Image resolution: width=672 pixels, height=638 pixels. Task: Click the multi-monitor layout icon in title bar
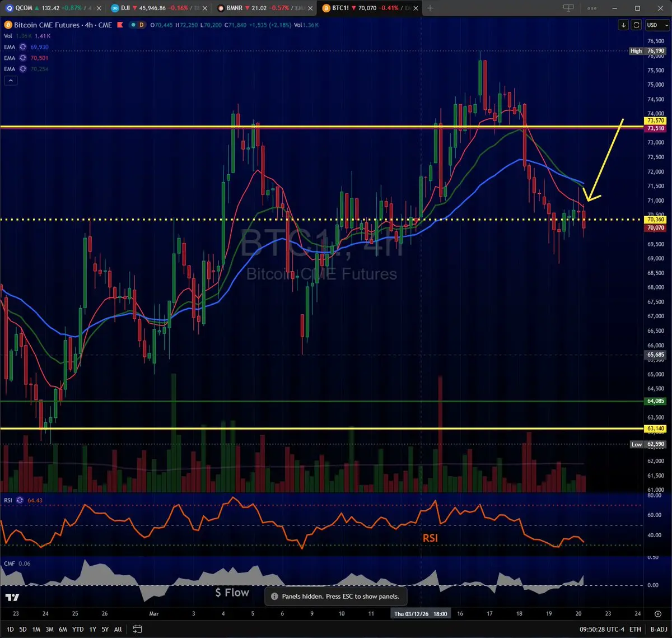point(568,8)
